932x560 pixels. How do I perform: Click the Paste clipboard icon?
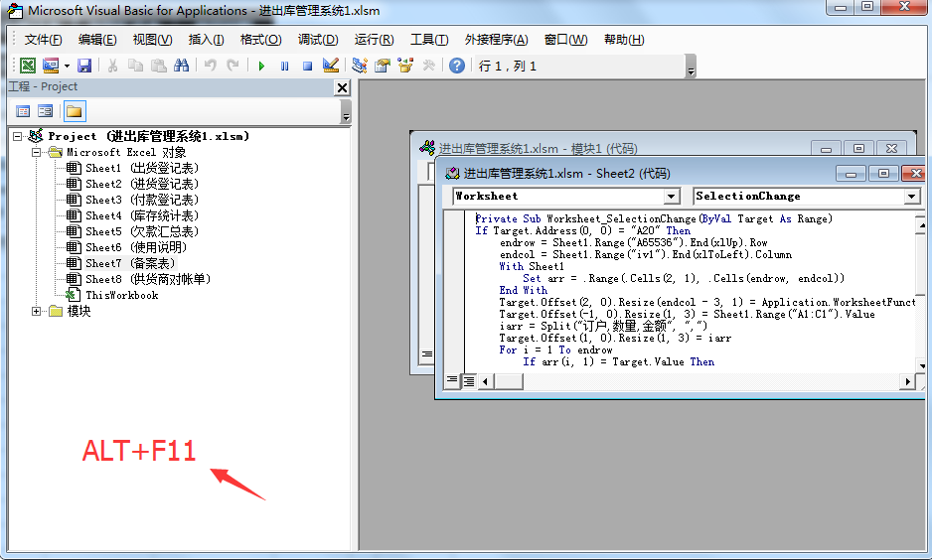point(158,66)
